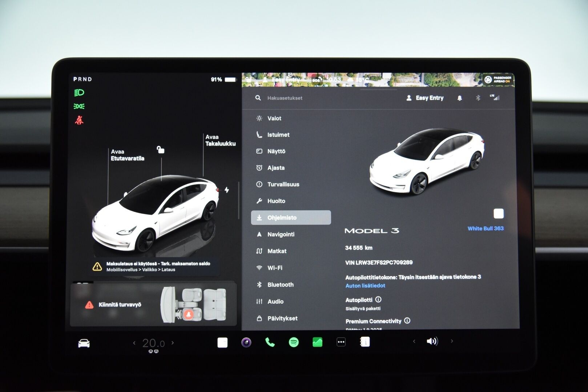Open the Istuimet seats settings
The width and height of the screenshot is (588, 392).
[273, 135]
